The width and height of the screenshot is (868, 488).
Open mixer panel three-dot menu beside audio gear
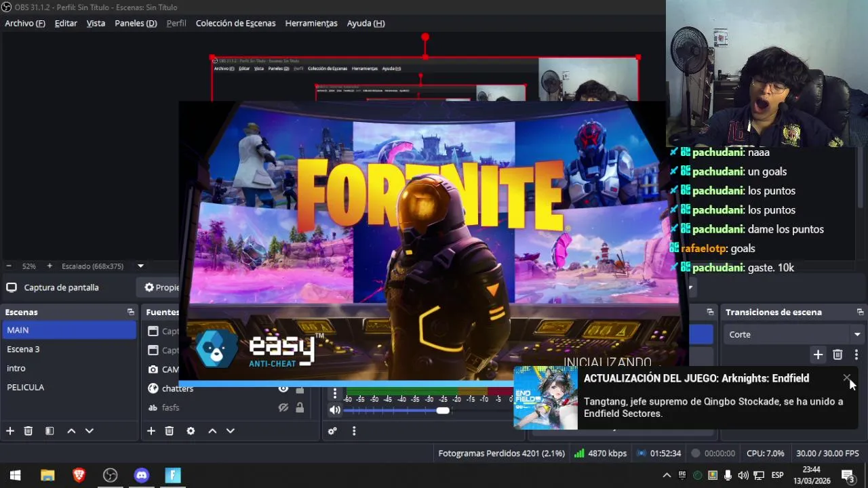tap(353, 431)
